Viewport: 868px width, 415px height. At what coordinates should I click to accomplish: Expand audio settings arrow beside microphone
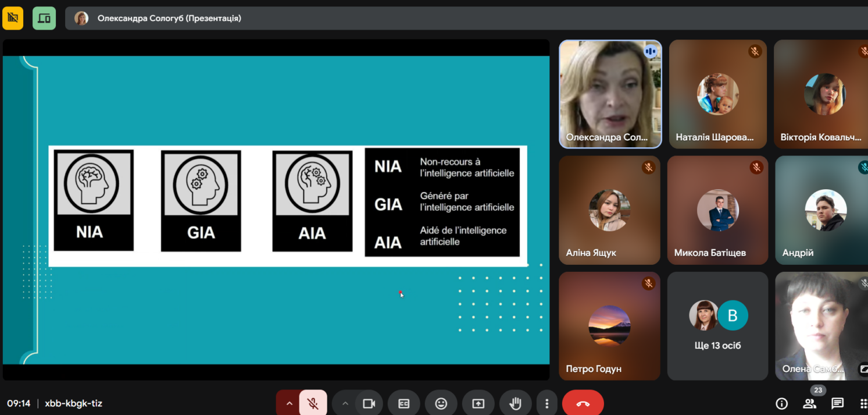[x=289, y=403]
